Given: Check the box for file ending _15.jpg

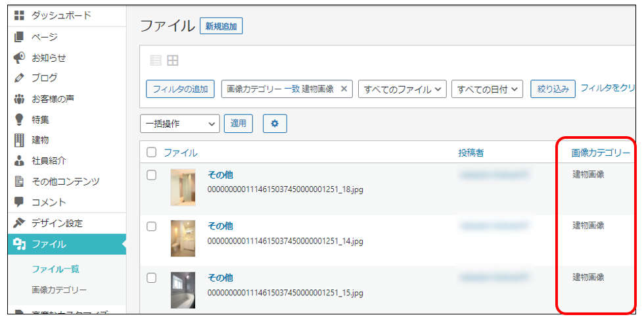Looking at the screenshot, I should (x=152, y=278).
